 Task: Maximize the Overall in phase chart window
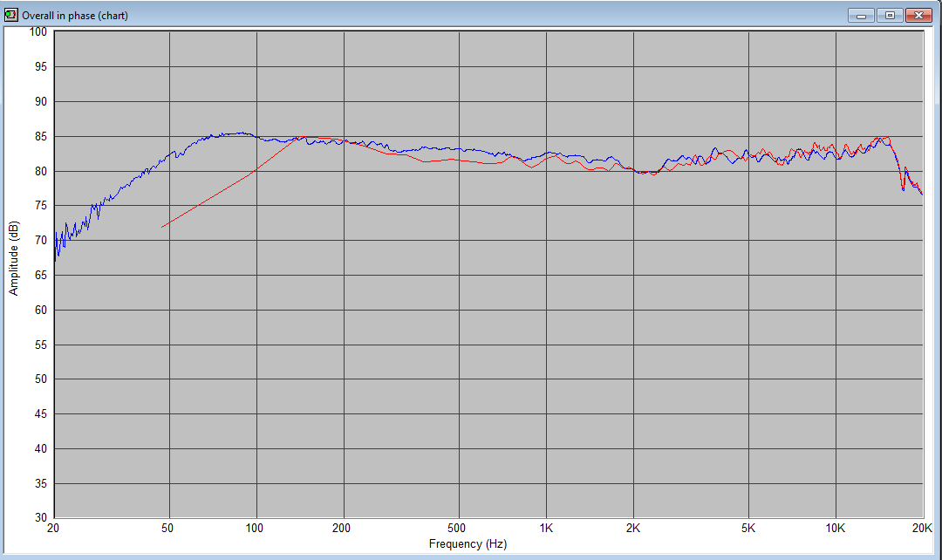pos(890,15)
